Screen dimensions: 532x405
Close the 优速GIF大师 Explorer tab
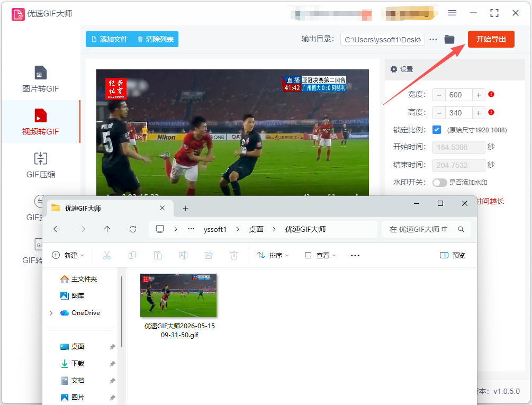click(x=162, y=208)
